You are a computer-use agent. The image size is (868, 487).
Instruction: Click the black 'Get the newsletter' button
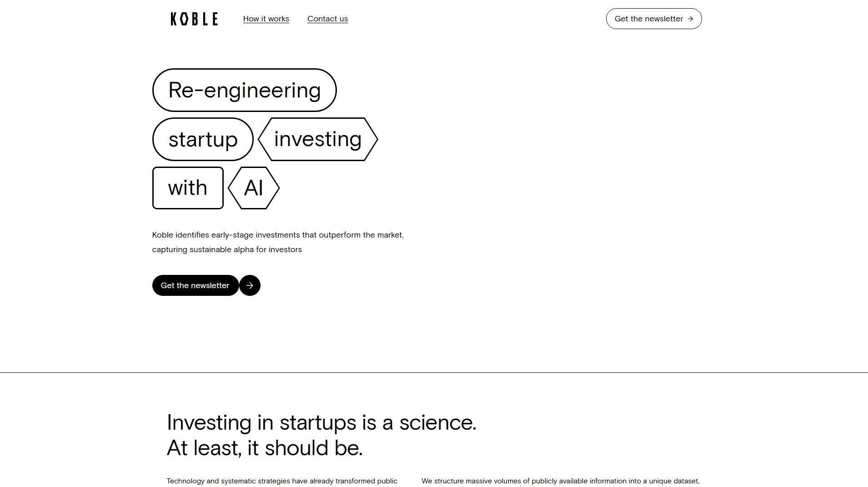click(195, 285)
